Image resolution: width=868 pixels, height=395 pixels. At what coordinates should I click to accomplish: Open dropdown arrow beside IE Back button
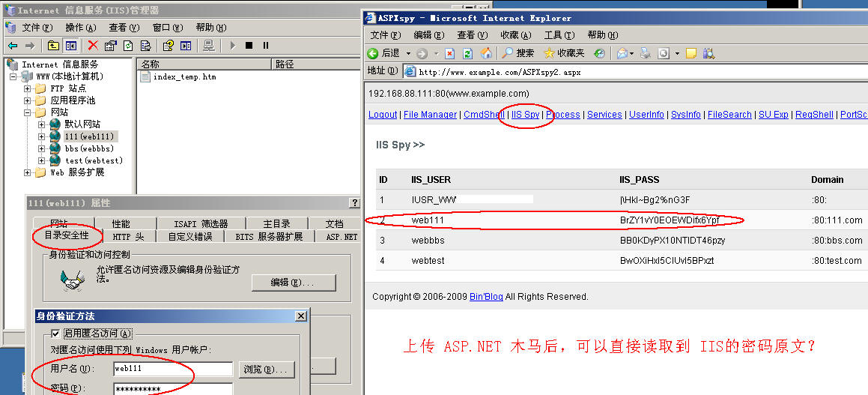tap(408, 54)
